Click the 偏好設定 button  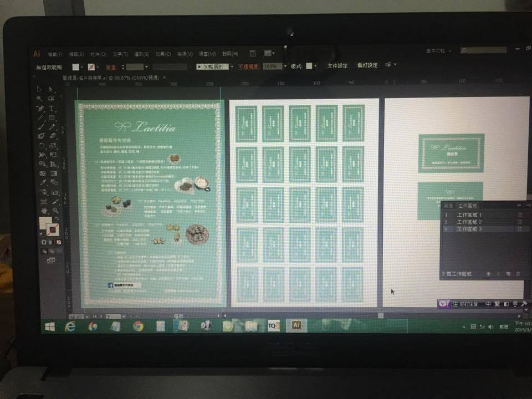(x=367, y=65)
